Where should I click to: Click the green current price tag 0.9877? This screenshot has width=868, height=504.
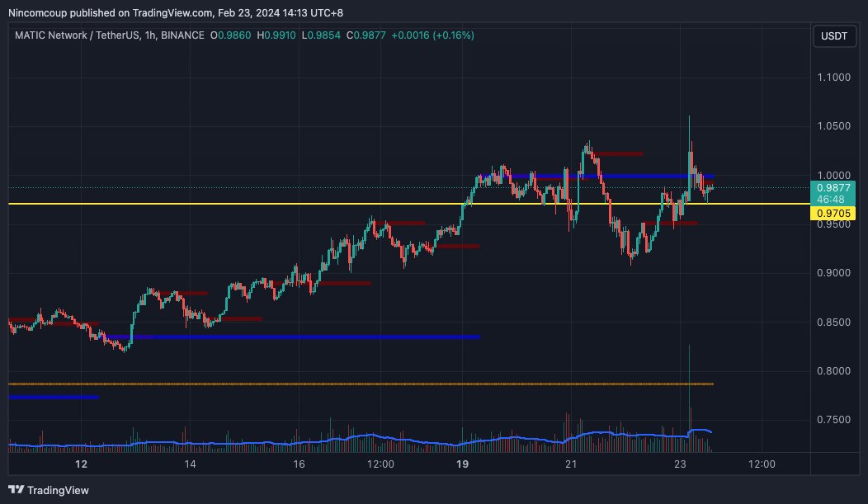(833, 188)
